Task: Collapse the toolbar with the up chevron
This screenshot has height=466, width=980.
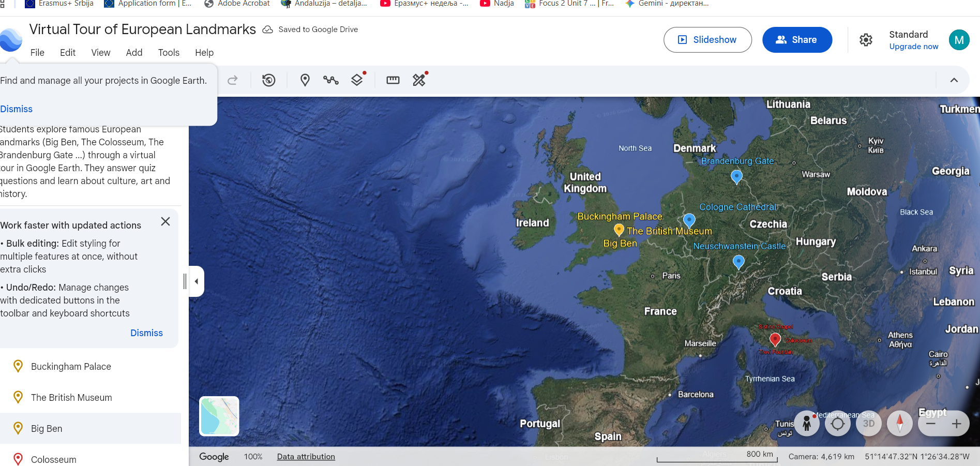Action: [x=954, y=80]
